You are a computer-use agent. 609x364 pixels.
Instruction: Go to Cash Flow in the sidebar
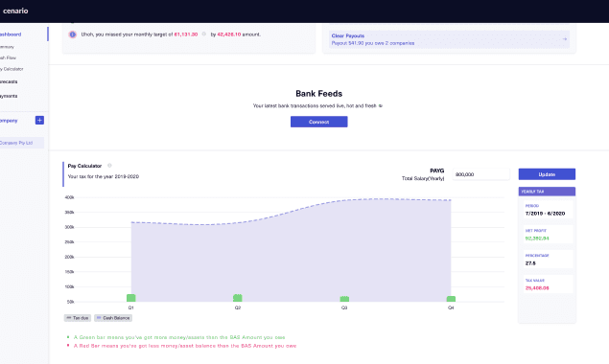(x=9, y=57)
